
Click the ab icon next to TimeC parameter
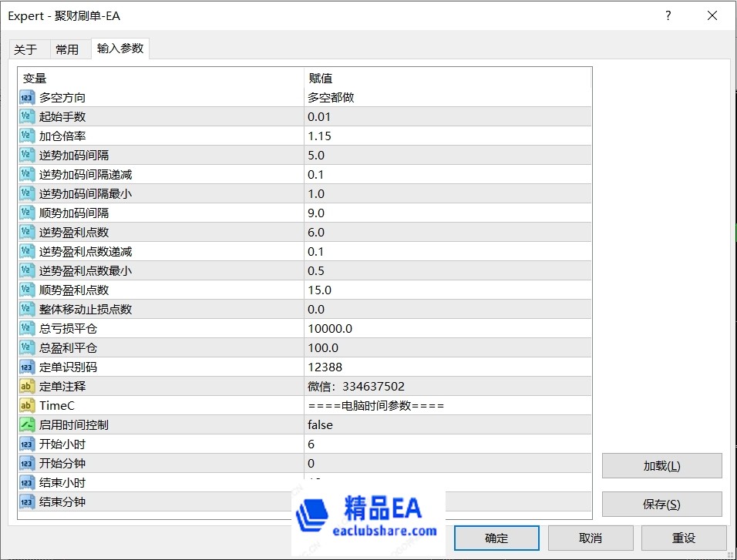click(27, 405)
